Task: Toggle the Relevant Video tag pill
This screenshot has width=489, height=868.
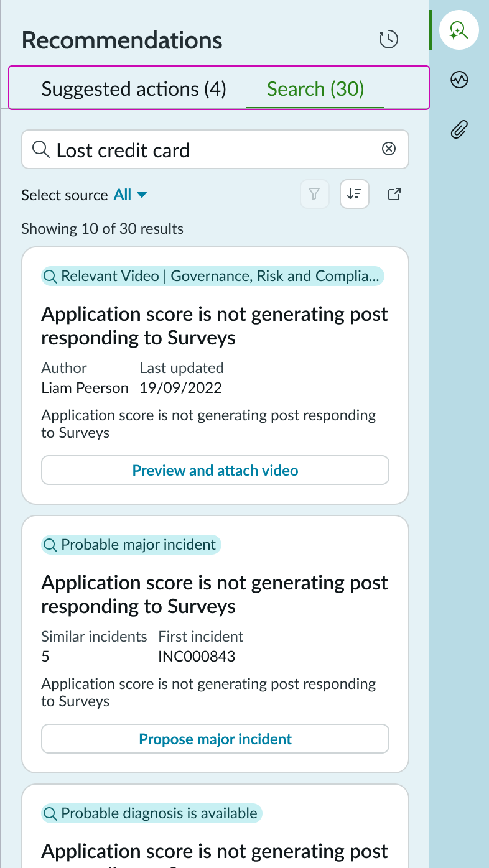Action: tap(212, 275)
